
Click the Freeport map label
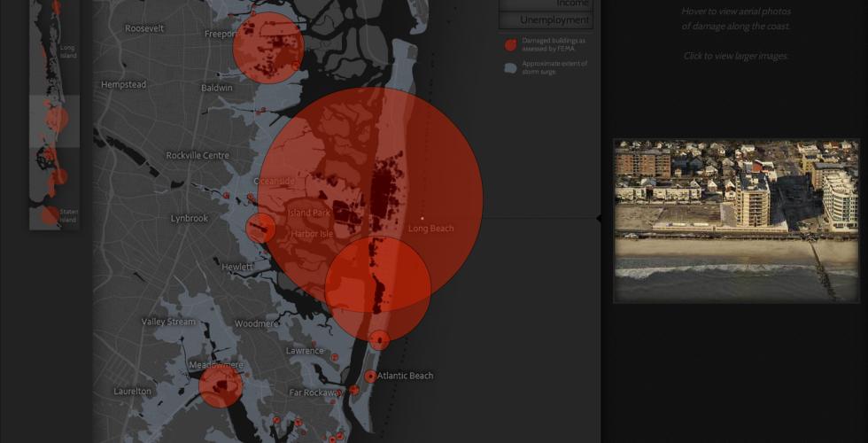(221, 34)
